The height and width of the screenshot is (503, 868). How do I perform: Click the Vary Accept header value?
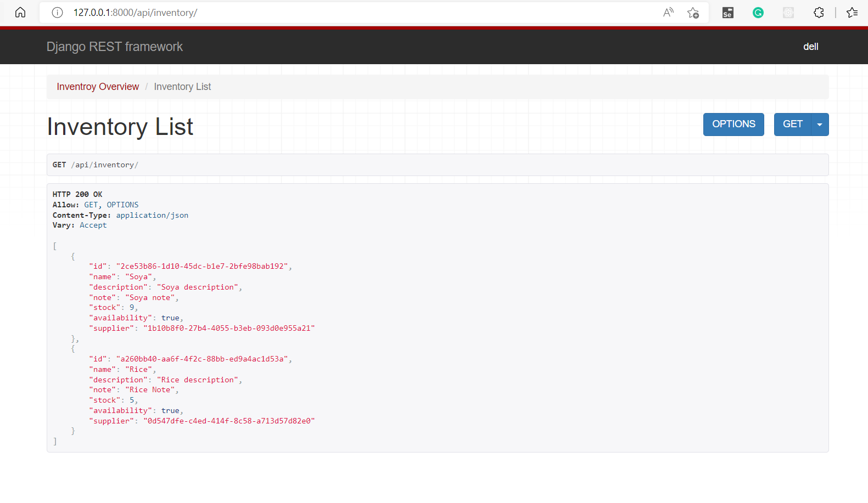pos(93,225)
